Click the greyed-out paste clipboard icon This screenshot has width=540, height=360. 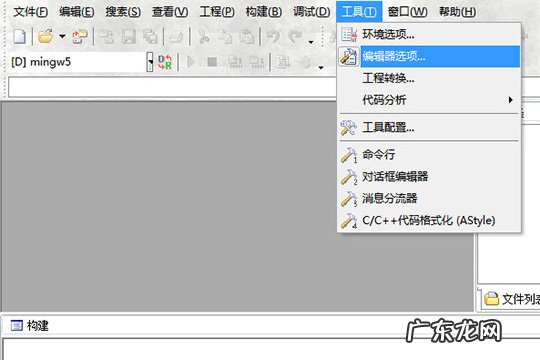point(247,37)
